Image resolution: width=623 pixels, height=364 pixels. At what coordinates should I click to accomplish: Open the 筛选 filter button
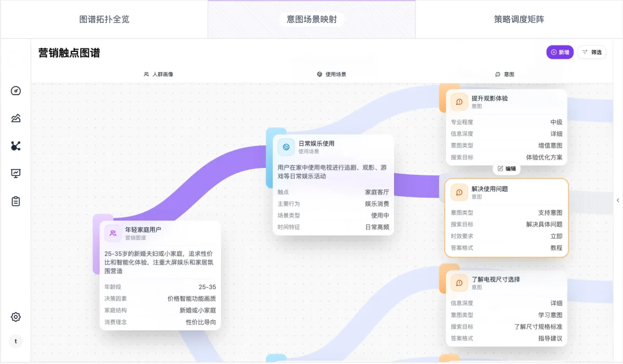coord(591,52)
